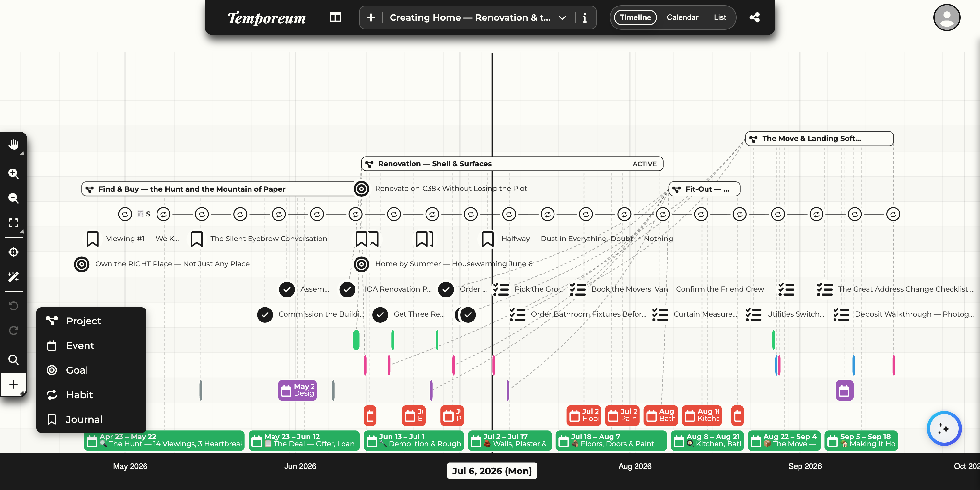The height and width of the screenshot is (490, 980).
Task: Open event 'May 23 – Jun 12 The Deal'
Action: pos(304,440)
